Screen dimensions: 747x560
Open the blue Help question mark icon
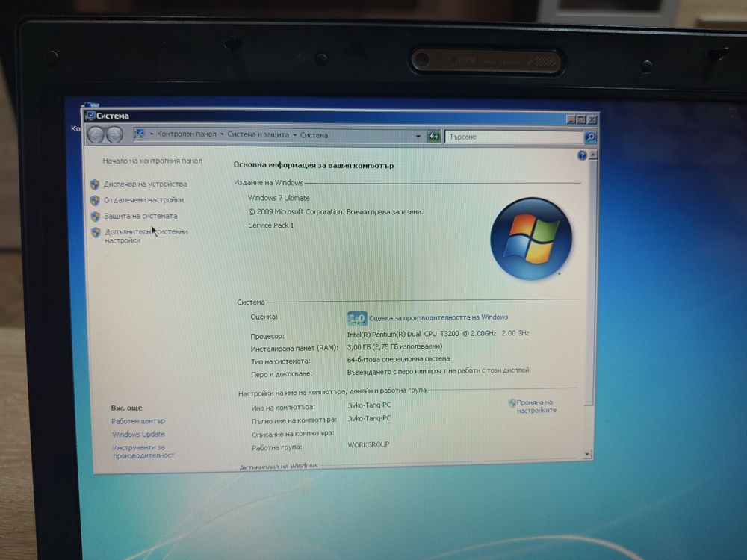(x=582, y=155)
